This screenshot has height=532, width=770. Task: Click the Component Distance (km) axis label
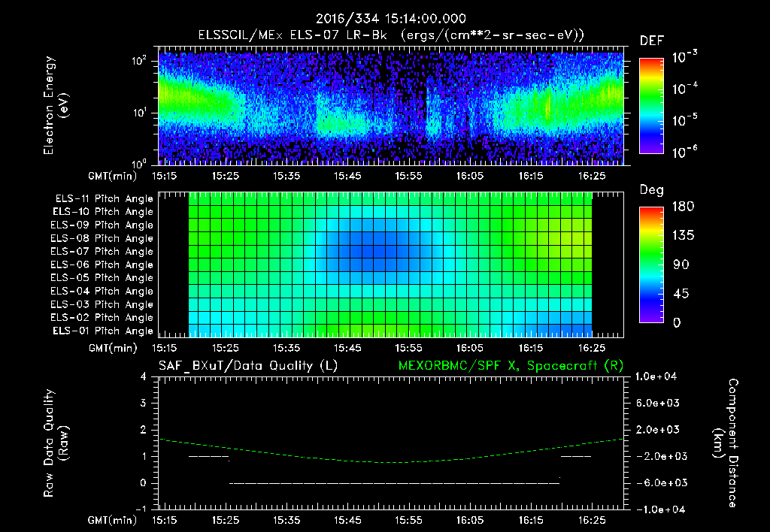click(726, 443)
